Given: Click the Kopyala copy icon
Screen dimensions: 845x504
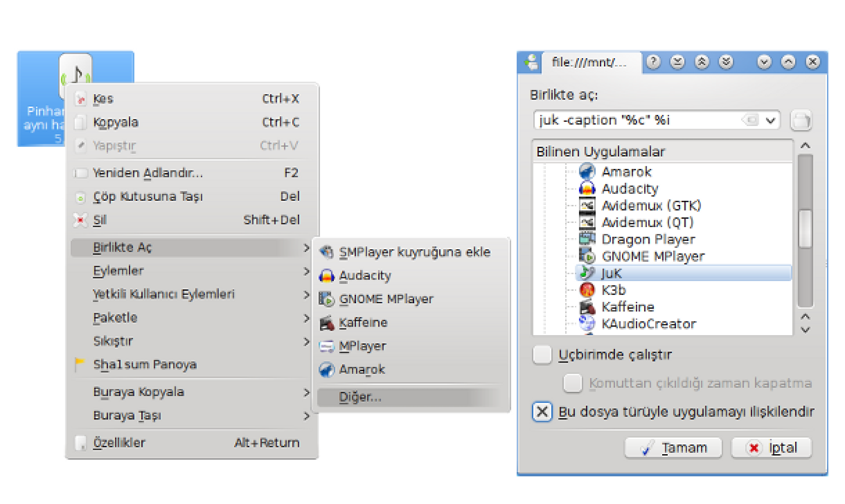Looking at the screenshot, I should tap(81, 122).
